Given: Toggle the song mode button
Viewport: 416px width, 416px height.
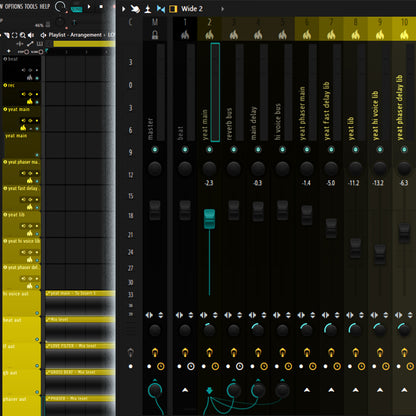Looking at the screenshot, I should click(x=76, y=8).
